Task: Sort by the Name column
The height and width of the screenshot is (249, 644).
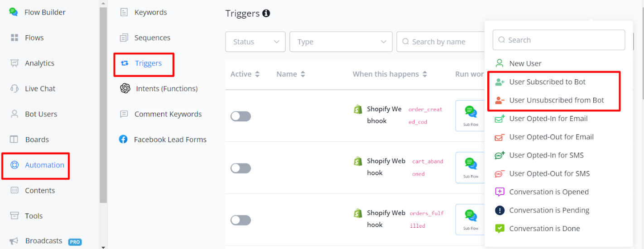Action: 291,74
